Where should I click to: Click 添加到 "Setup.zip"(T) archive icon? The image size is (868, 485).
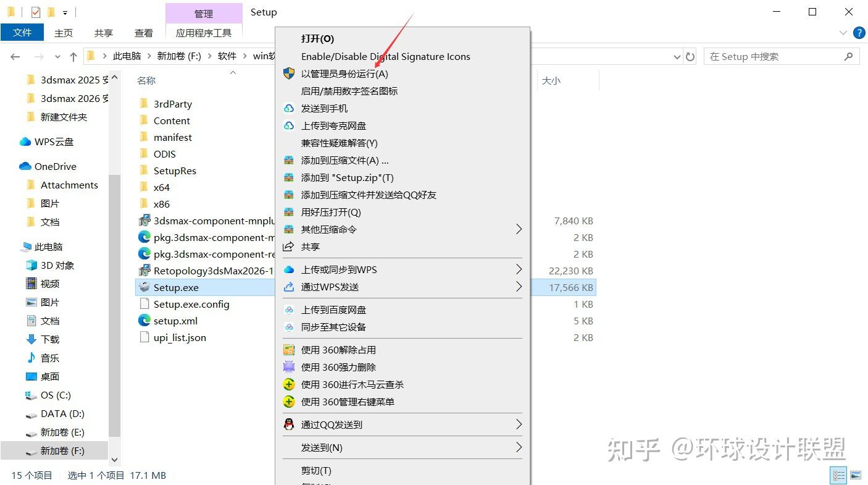point(289,177)
